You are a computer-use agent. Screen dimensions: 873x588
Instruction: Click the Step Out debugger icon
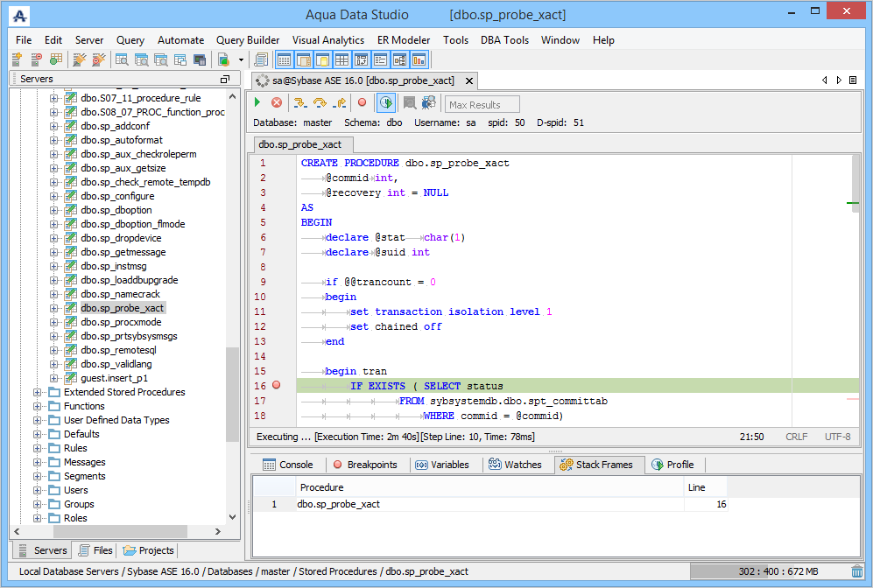[339, 103]
